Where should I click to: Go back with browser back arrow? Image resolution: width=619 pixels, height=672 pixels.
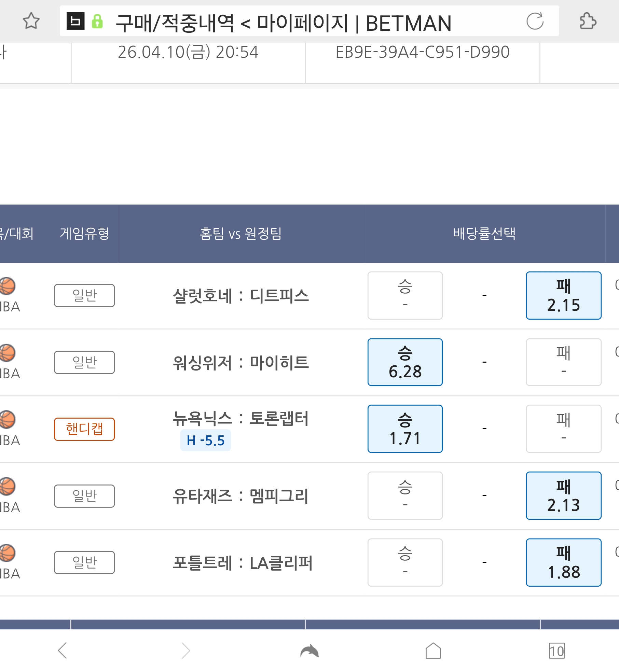[x=63, y=650]
